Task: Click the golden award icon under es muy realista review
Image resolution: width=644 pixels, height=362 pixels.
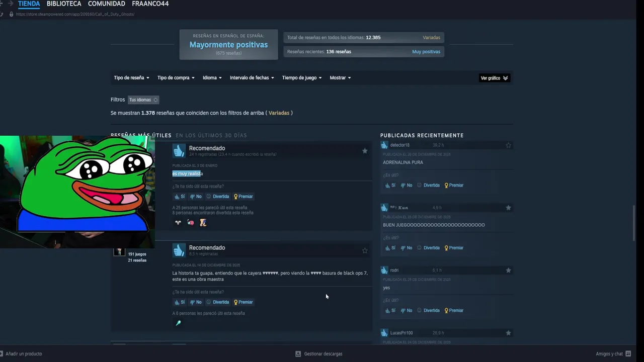Action: pos(203,222)
